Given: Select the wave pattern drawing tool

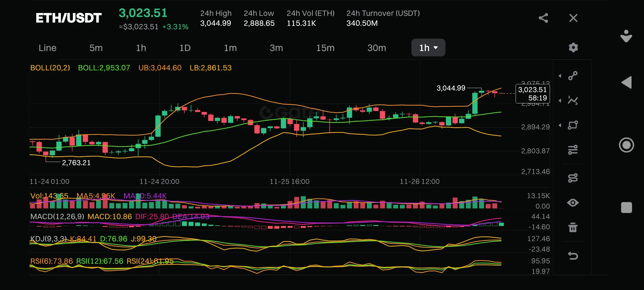Looking at the screenshot, I should click(573, 100).
